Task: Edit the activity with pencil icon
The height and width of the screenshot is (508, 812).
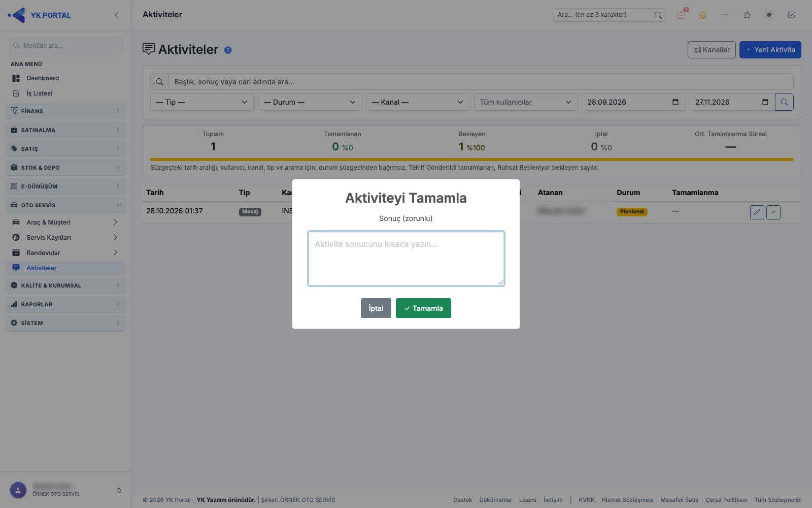Action: coord(757,212)
